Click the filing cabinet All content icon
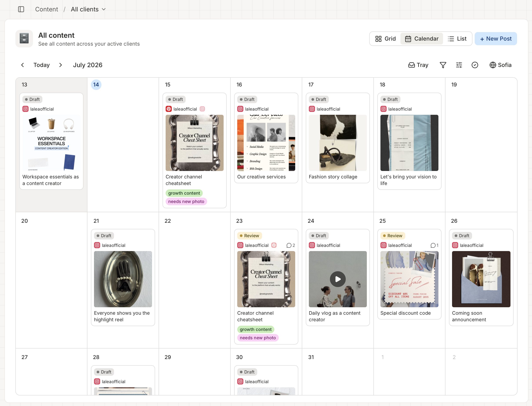 pos(24,38)
